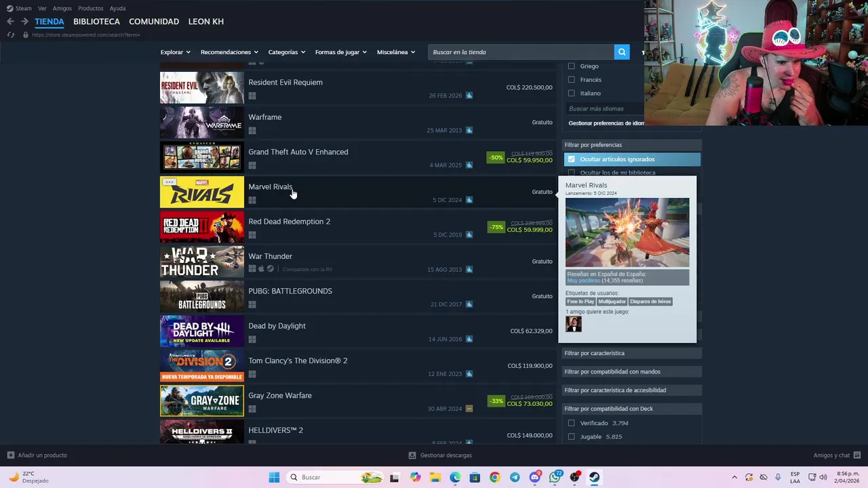
Task: Expand Filtrar por característica de accesibilidad
Action: click(631, 390)
